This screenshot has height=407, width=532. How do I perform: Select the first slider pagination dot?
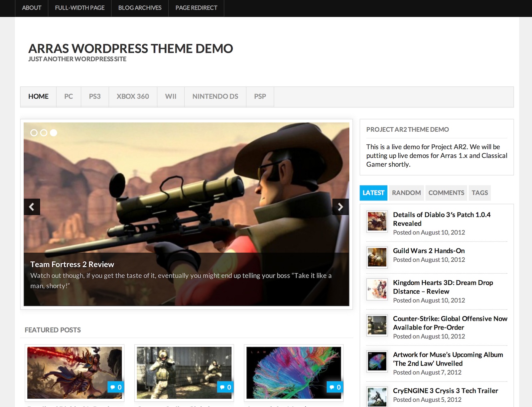pyautogui.click(x=34, y=133)
